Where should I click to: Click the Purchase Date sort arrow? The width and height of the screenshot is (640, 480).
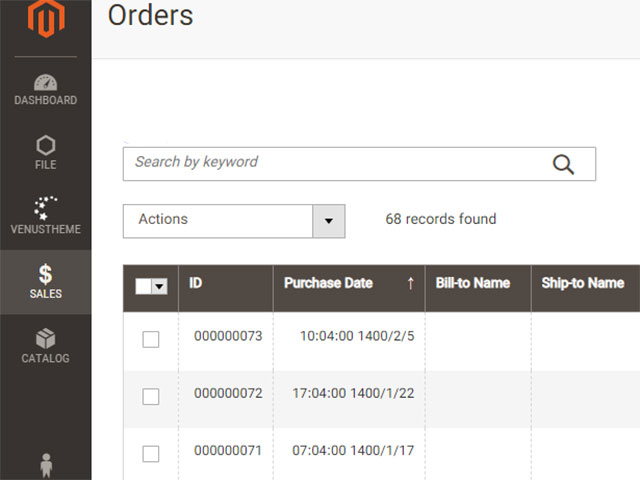pyautogui.click(x=411, y=283)
